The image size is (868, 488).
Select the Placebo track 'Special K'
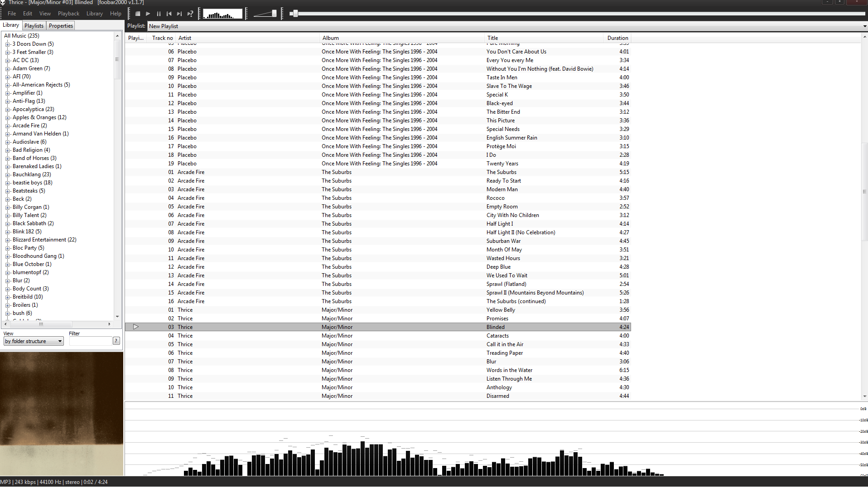377,95
